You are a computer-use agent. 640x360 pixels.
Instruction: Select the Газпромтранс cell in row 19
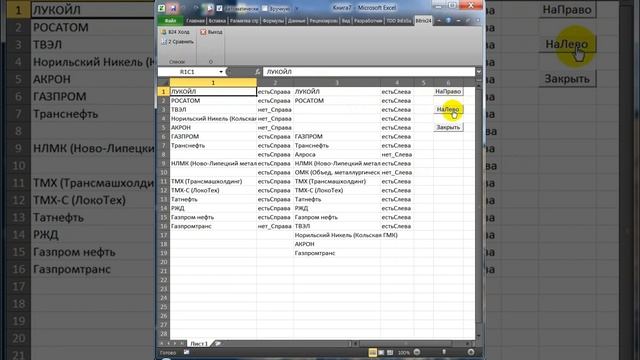(337, 253)
